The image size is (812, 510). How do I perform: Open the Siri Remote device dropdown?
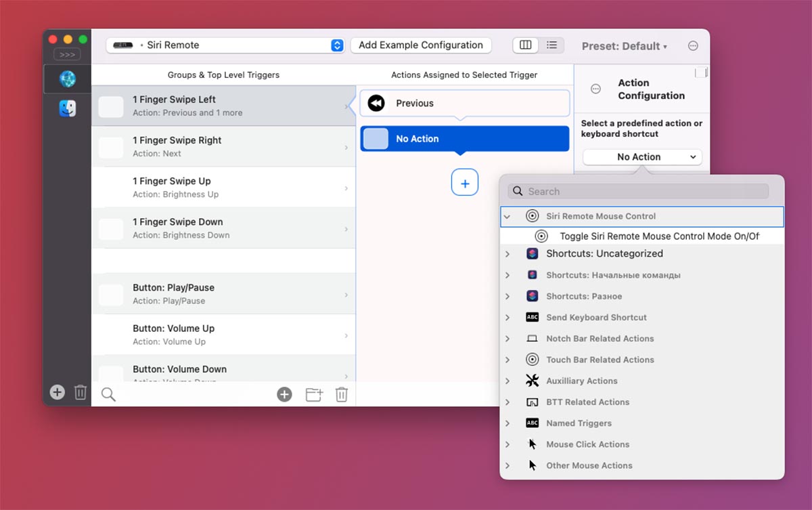[x=225, y=45]
